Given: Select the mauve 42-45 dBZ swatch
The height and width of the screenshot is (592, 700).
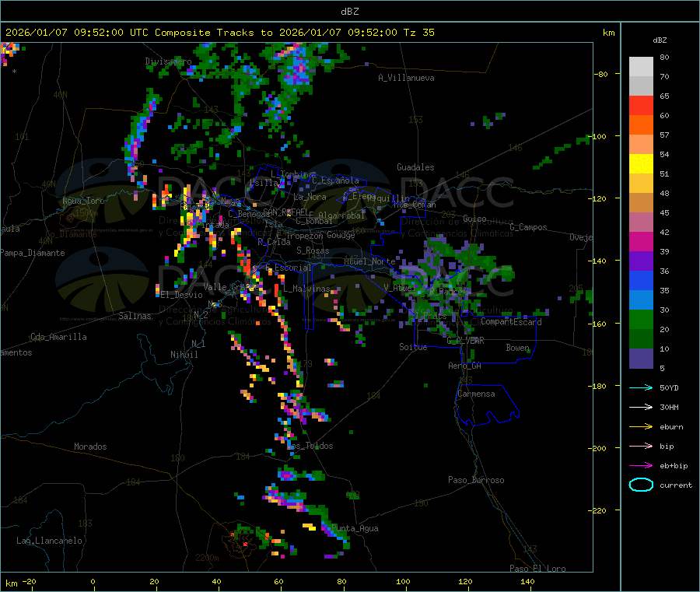Looking at the screenshot, I should point(641,222).
